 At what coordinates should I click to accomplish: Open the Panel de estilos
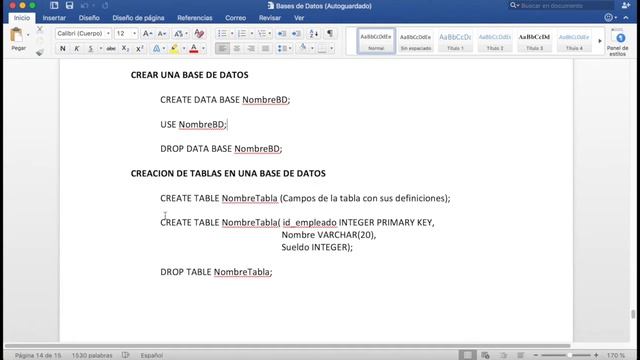click(x=618, y=42)
